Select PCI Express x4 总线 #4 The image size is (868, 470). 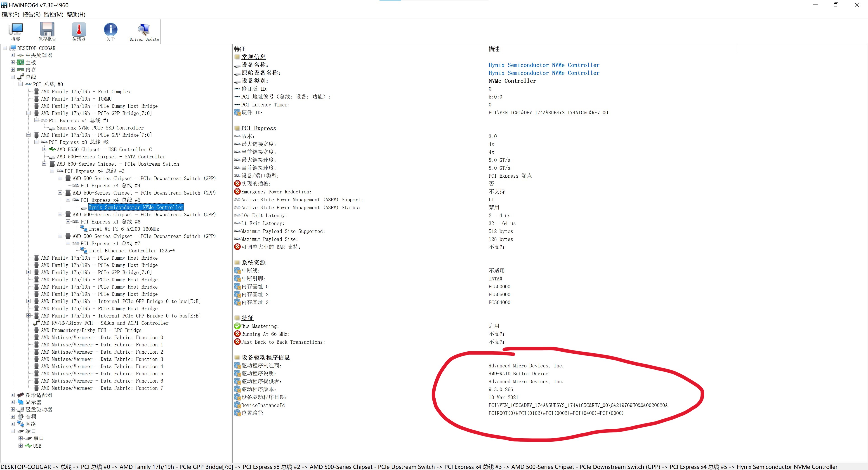[111, 186]
